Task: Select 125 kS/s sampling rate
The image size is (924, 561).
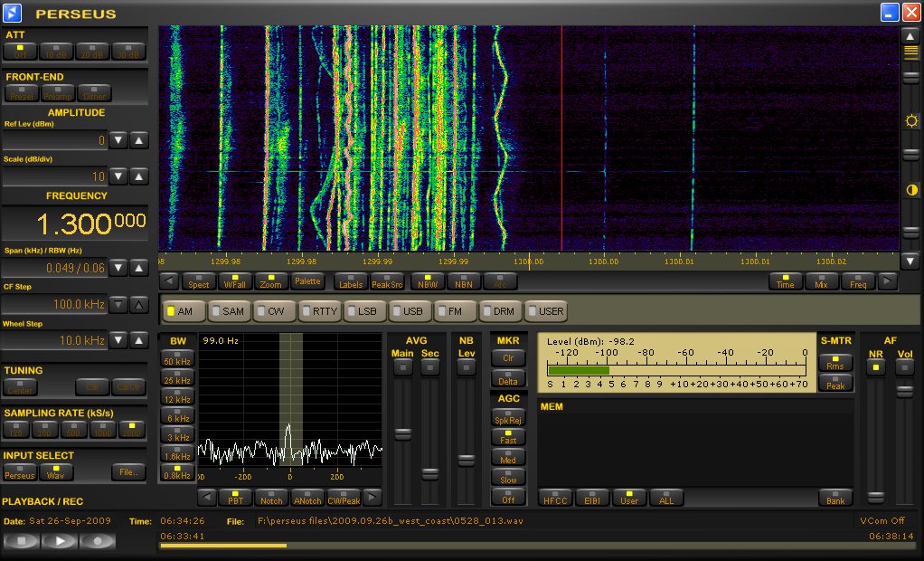Action: tap(15, 430)
